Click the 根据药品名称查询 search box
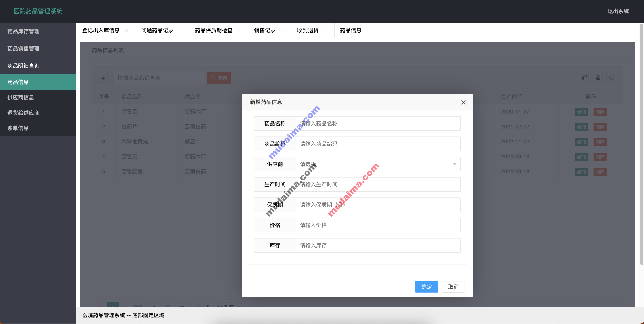 click(159, 78)
